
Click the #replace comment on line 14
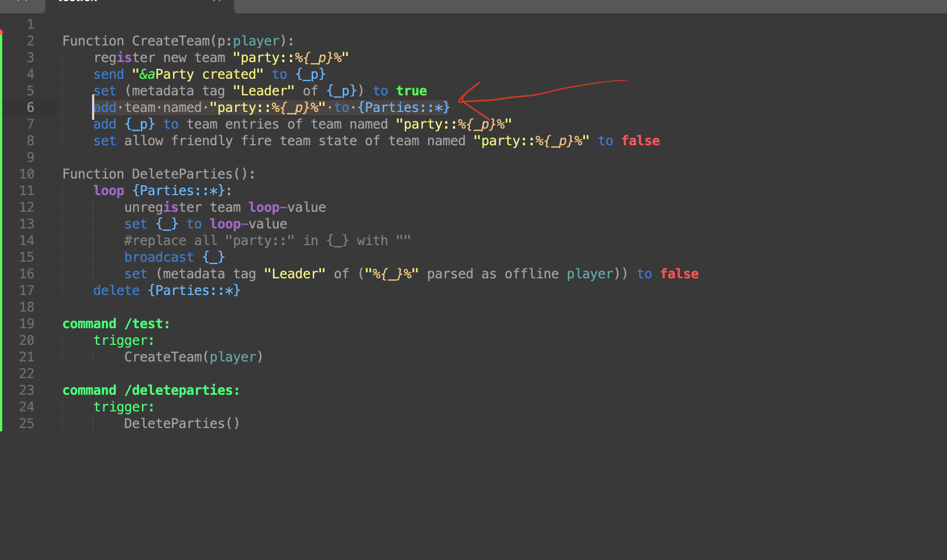tap(155, 240)
